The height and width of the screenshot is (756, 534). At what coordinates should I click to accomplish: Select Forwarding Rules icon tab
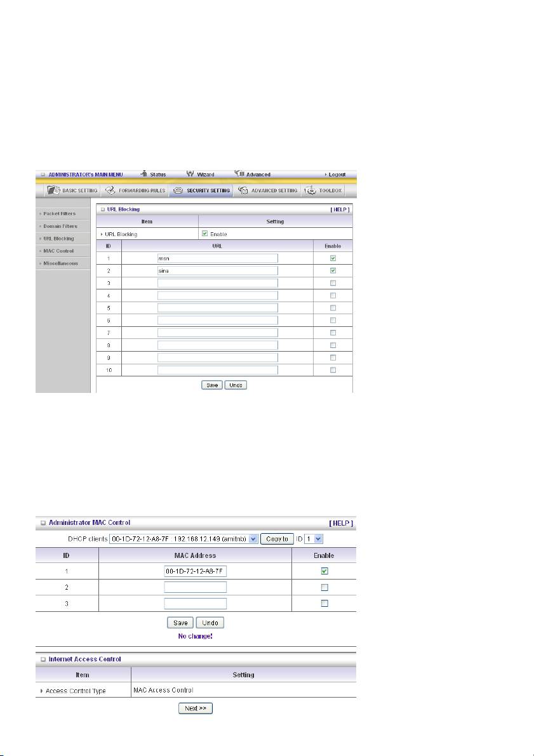coord(110,190)
